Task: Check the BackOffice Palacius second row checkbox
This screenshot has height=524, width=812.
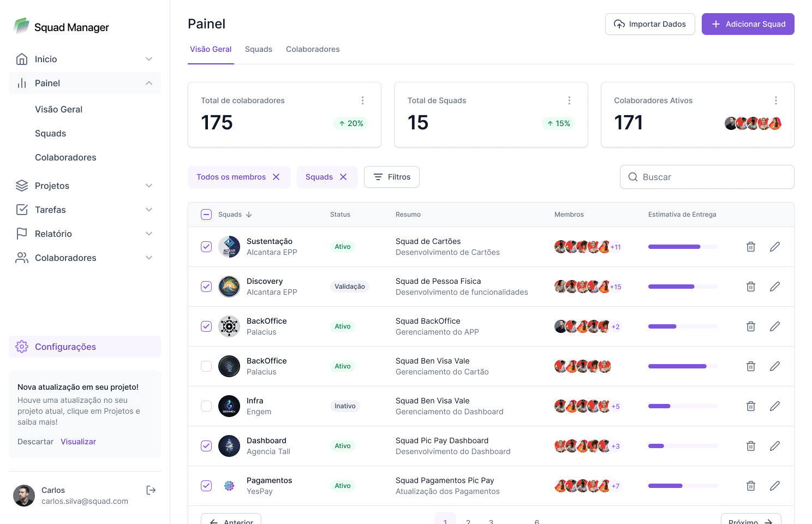Action: pos(206,366)
